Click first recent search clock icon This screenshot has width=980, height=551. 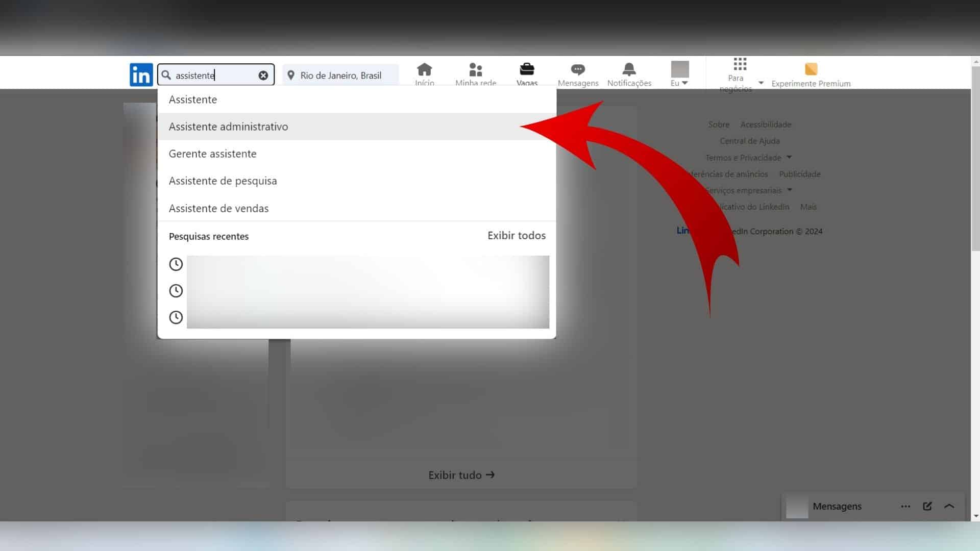pyautogui.click(x=176, y=264)
